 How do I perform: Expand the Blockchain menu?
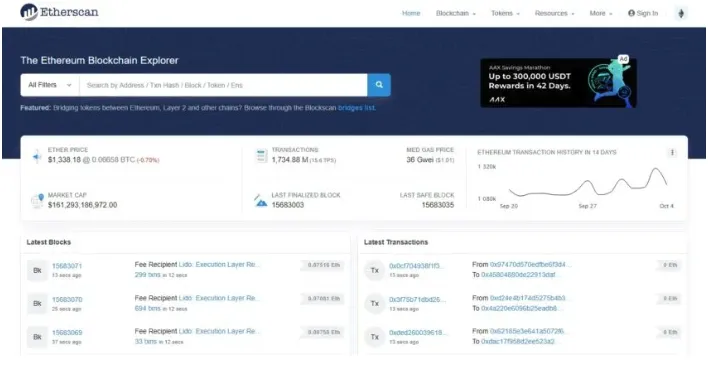(456, 14)
